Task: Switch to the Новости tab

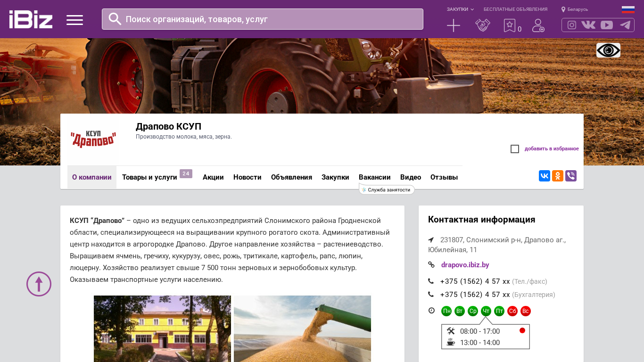Action: pos(248,177)
